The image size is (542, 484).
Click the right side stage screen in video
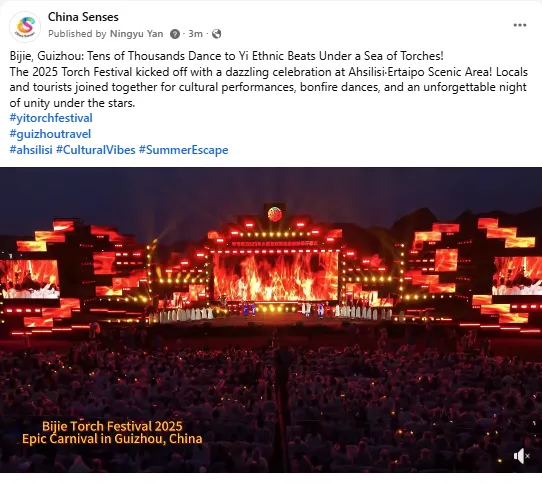pos(517,276)
